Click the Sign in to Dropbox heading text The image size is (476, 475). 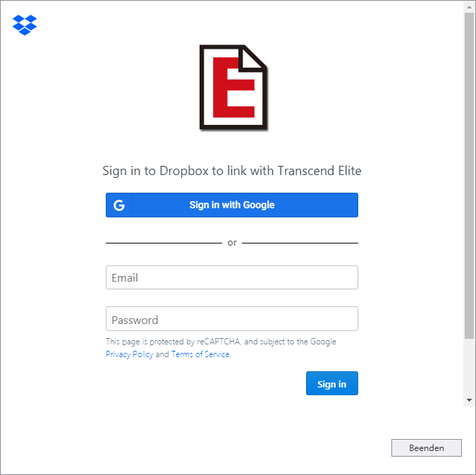[232, 171]
